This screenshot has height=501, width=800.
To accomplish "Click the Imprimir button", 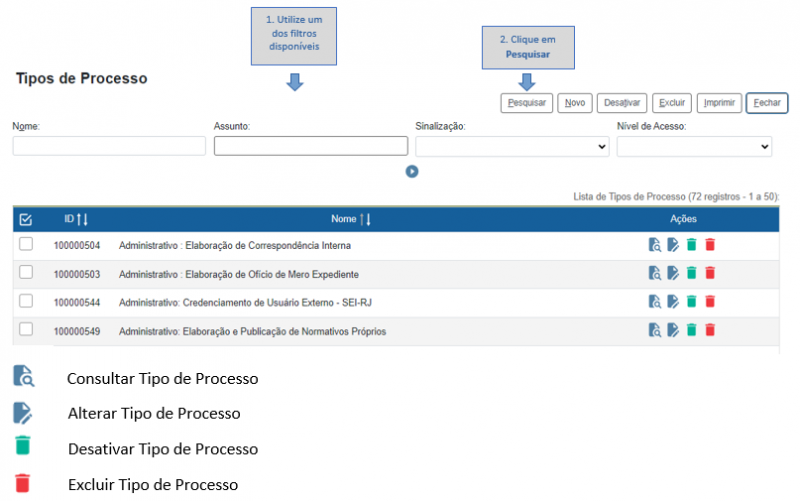I will (719, 102).
